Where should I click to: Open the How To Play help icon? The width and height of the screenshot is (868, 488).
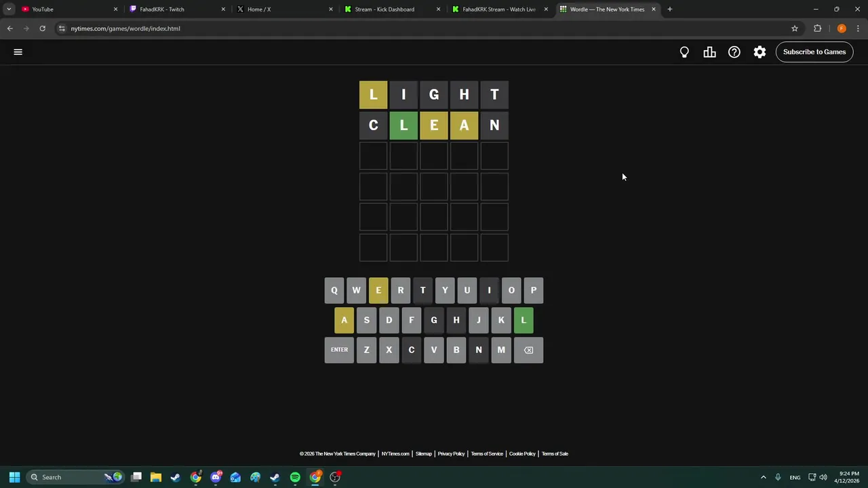[734, 52]
